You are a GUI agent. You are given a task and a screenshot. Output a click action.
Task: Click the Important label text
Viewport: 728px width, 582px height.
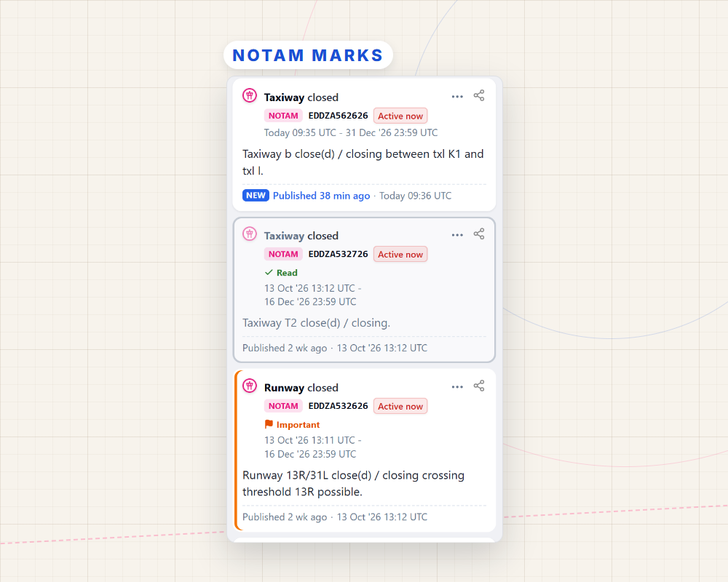point(298,425)
